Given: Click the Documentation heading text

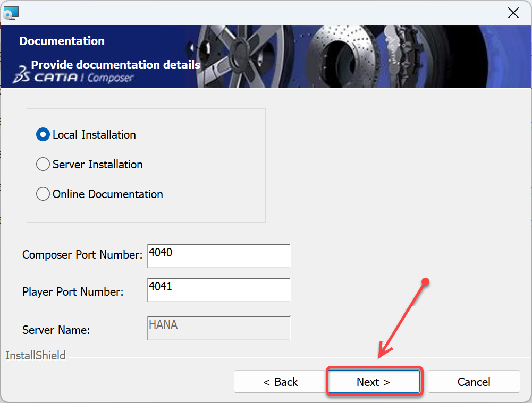Looking at the screenshot, I should 62,41.
